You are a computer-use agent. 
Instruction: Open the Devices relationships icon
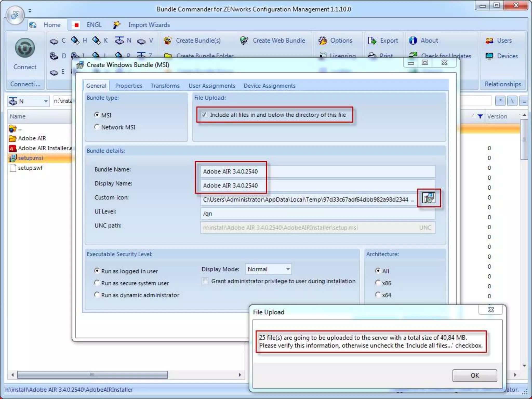[489, 56]
